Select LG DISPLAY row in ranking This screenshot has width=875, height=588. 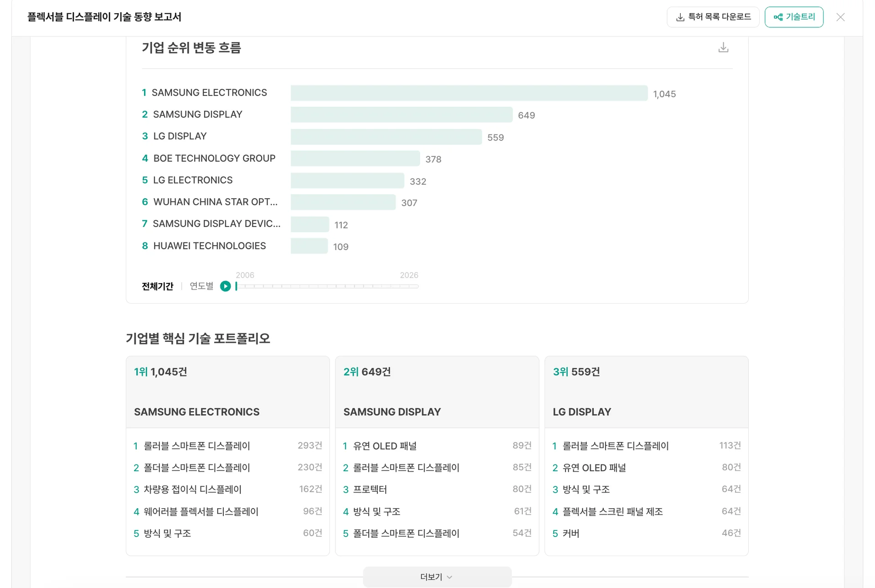coord(180,136)
